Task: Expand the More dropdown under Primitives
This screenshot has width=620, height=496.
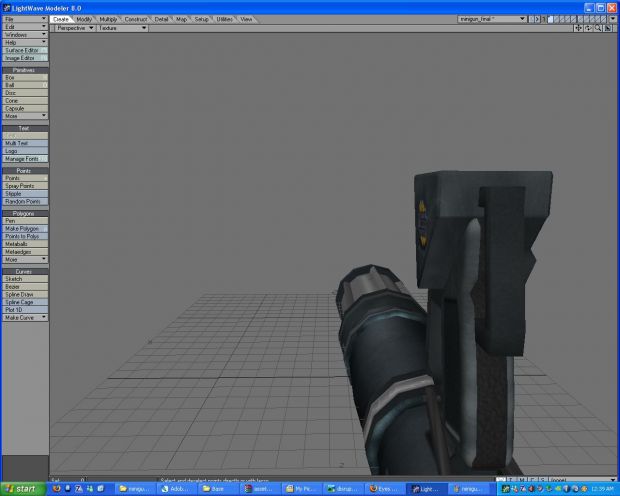Action: tap(25, 116)
